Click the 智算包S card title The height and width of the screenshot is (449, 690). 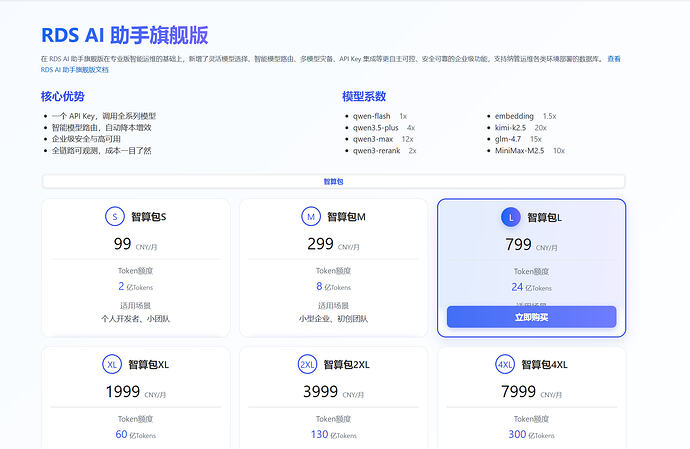coord(149,217)
